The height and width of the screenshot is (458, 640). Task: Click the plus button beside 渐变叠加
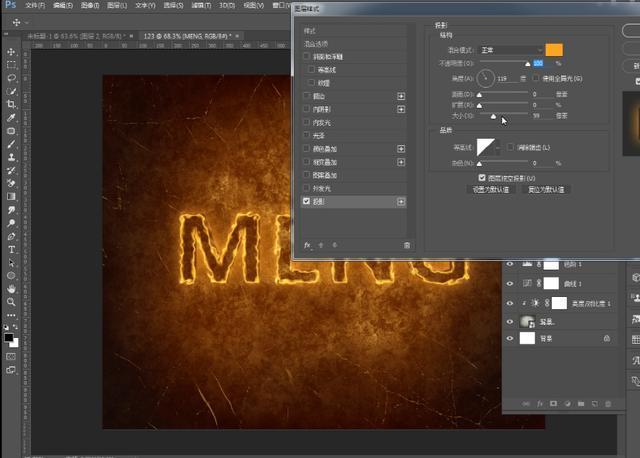point(401,162)
